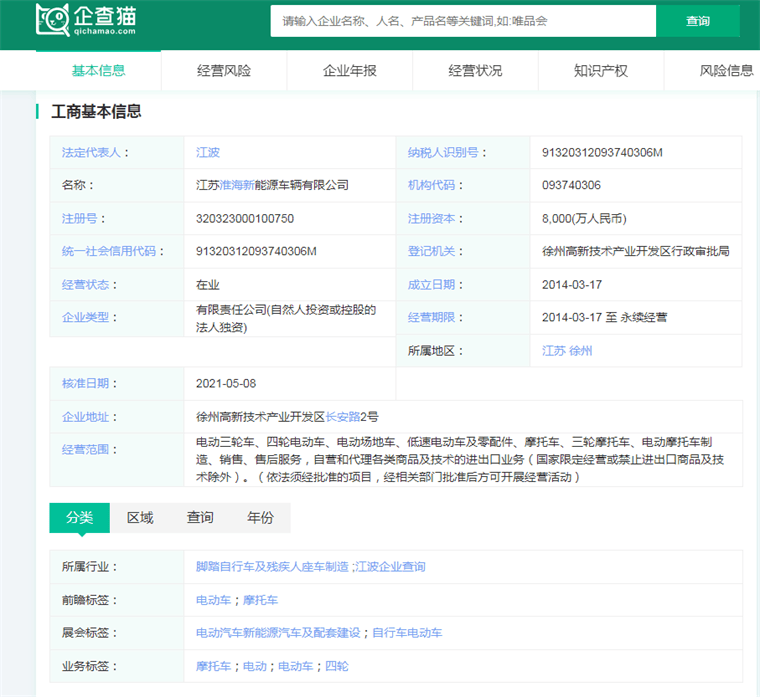Open the 企业年报 tab
Screen dimensions: 760x697
tap(349, 71)
